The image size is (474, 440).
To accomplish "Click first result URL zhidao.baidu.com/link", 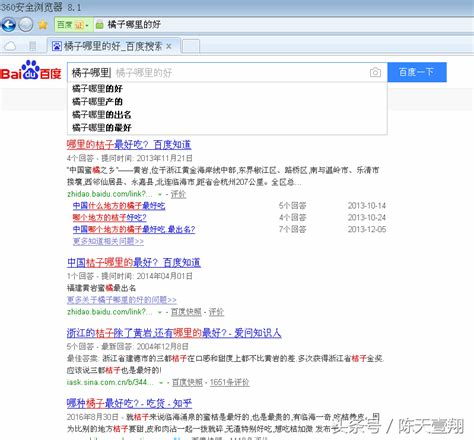I will (110, 194).
